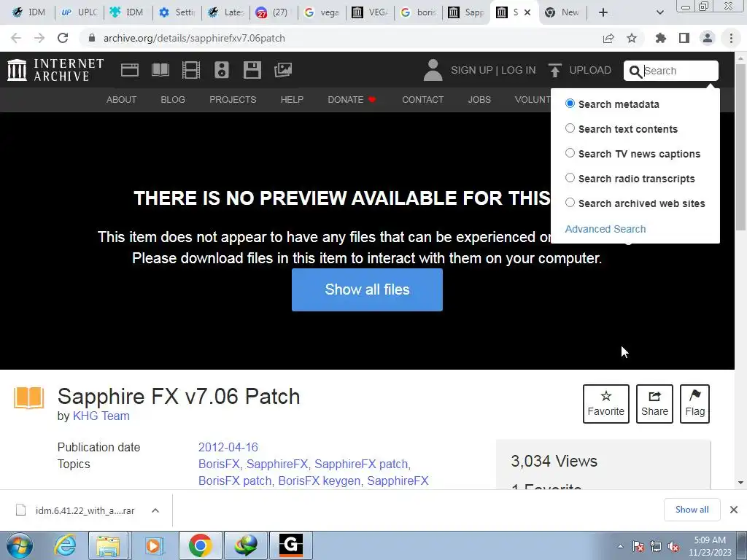The height and width of the screenshot is (560, 747).
Task: Open the CONTACT menu item
Action: pyautogui.click(x=422, y=99)
